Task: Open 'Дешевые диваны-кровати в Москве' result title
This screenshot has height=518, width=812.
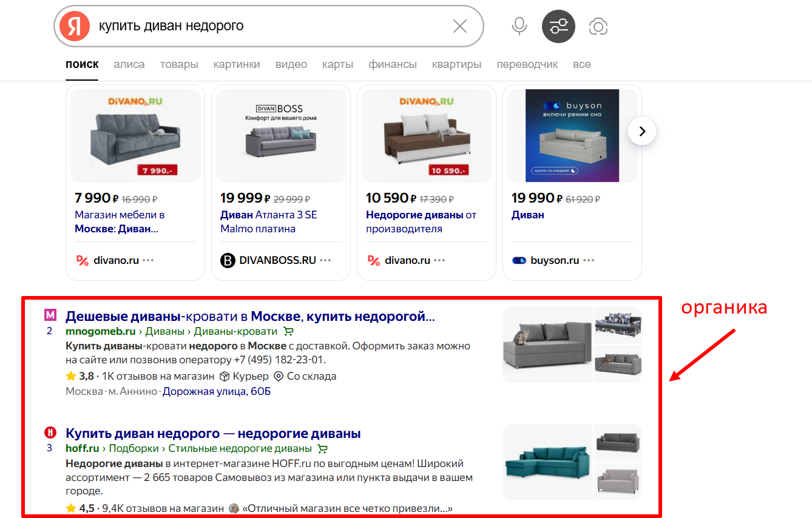Action: 250,316
